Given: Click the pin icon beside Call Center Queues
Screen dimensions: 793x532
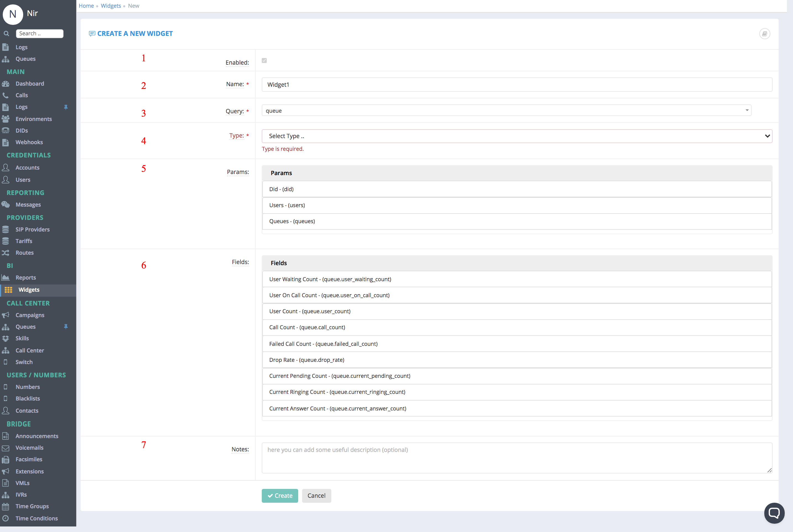Looking at the screenshot, I should (66, 327).
